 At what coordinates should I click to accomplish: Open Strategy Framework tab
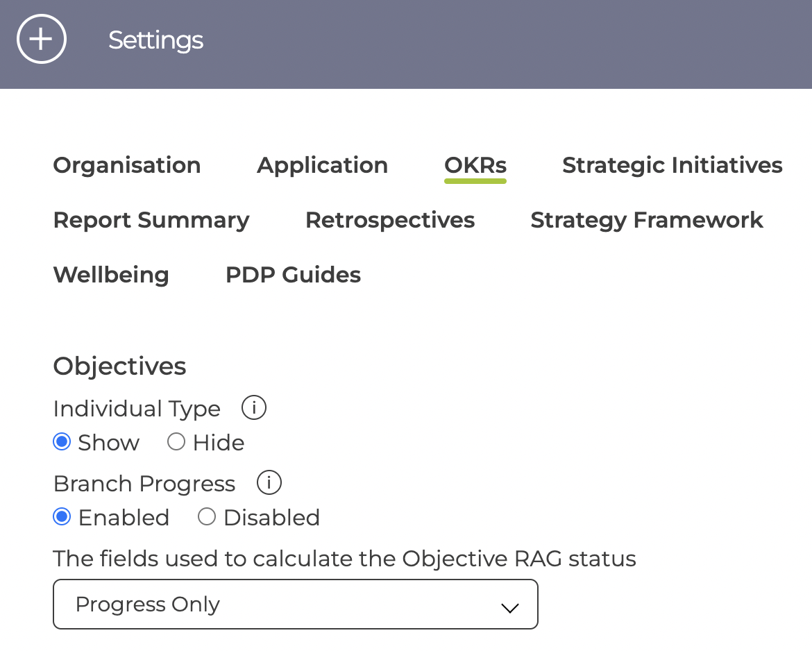pos(647,220)
